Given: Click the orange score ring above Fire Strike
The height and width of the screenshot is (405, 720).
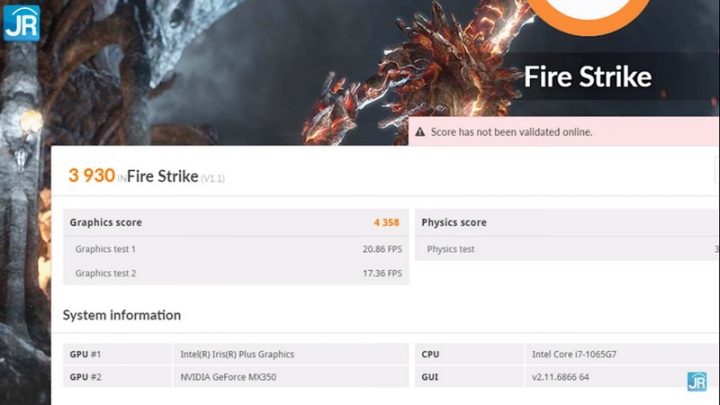Looking at the screenshot, I should click(588, 15).
